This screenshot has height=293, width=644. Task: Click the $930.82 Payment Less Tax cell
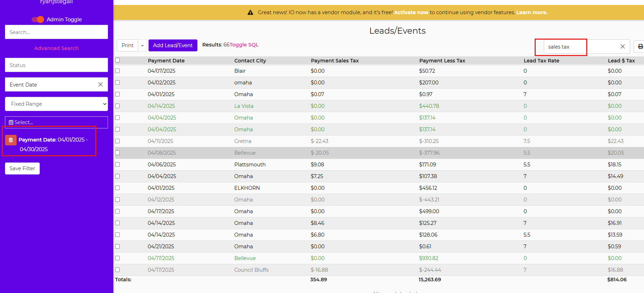429,258
